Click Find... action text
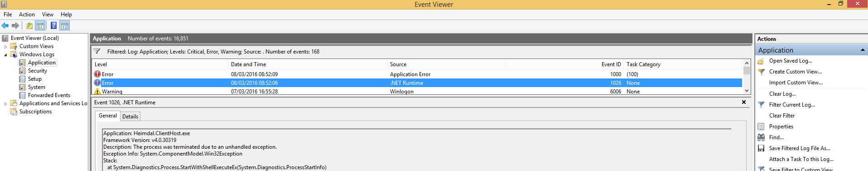868x171 pixels. 776,137
